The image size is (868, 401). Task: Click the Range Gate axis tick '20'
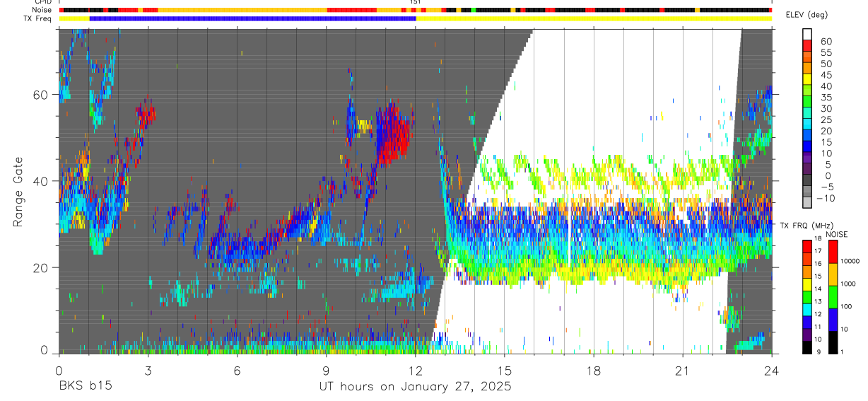click(x=42, y=268)
